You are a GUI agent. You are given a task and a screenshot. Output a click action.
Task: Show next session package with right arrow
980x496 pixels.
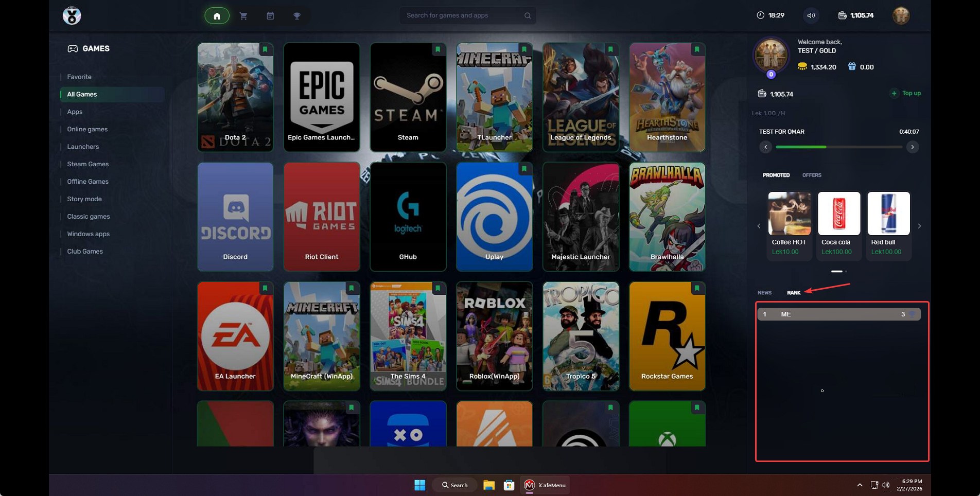[x=913, y=147]
